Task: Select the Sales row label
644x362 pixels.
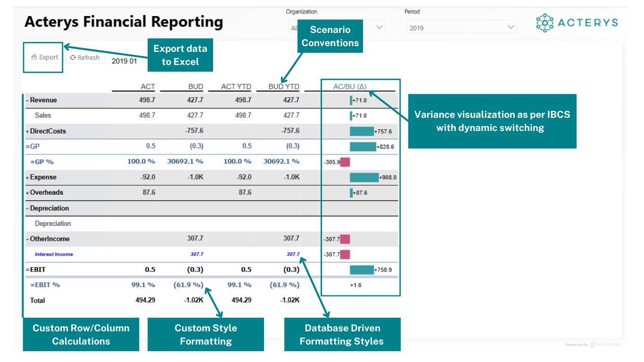Action: point(43,115)
